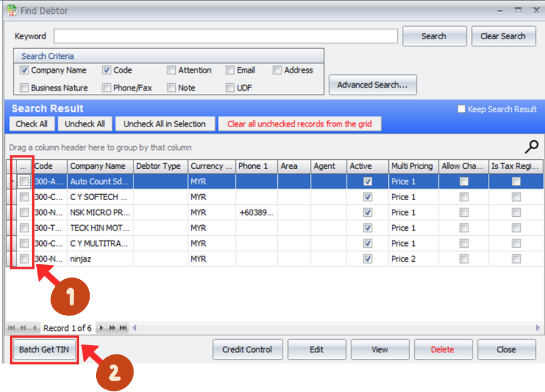Tick Keep Search Result checkbox

(461, 109)
